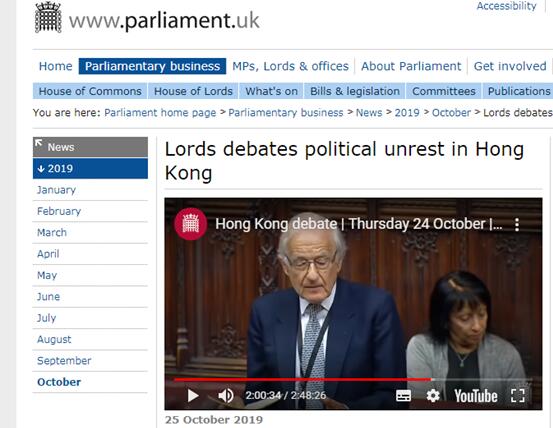Open YouTube logo link in player

pyautogui.click(x=475, y=396)
